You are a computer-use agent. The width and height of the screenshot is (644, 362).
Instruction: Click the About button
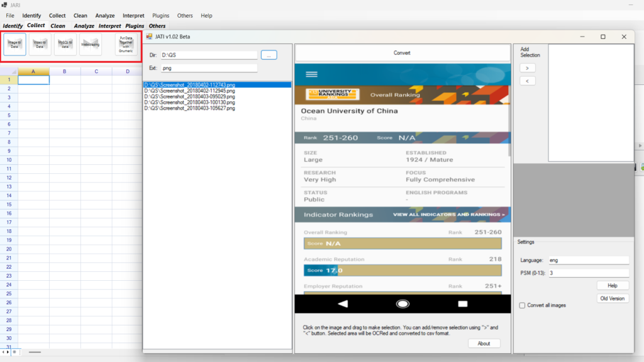click(x=484, y=343)
